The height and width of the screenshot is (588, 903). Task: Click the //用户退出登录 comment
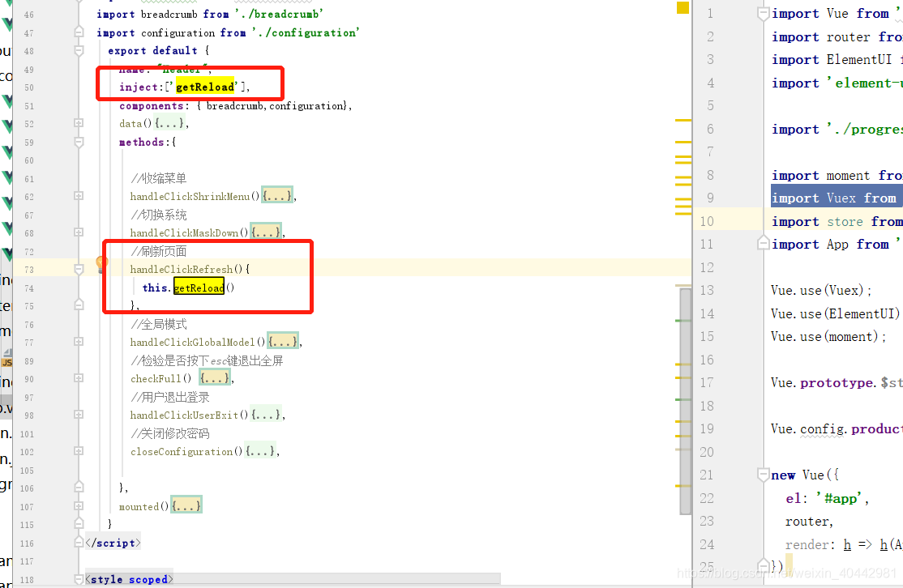pyautogui.click(x=170, y=397)
